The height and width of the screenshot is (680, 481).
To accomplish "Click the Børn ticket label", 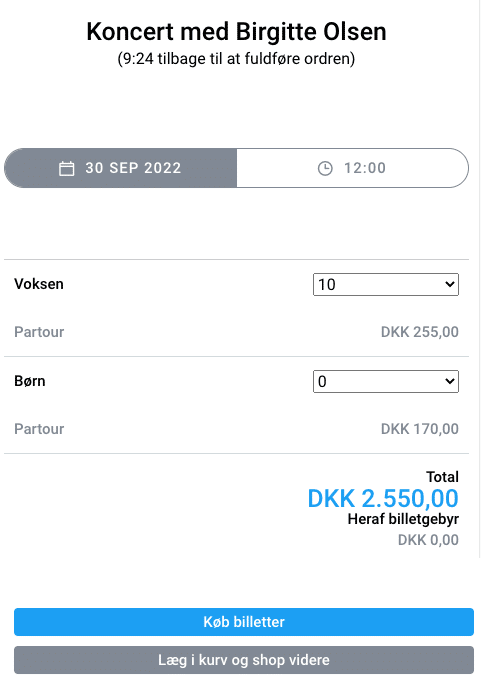I will [30, 381].
